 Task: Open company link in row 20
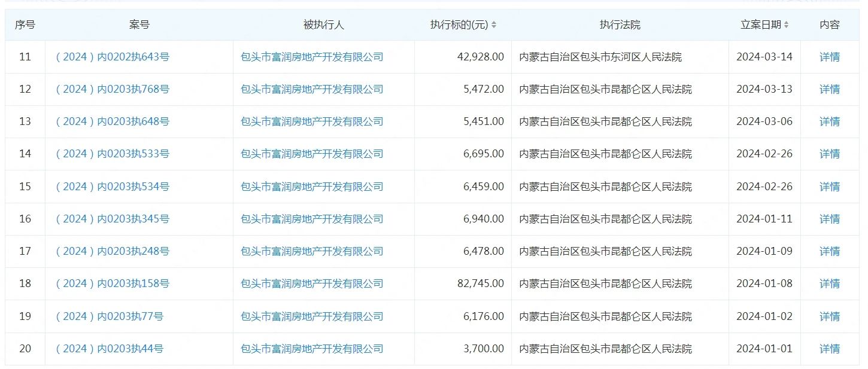tap(312, 349)
